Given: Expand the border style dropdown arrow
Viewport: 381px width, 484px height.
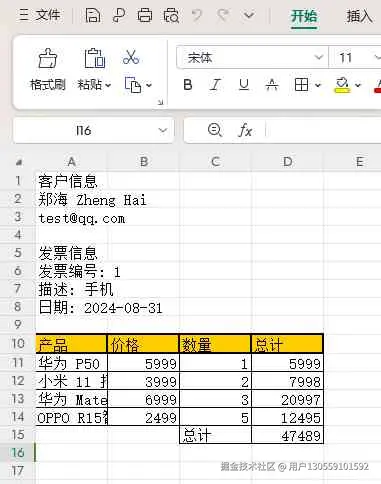Looking at the screenshot, I should pos(318,85).
